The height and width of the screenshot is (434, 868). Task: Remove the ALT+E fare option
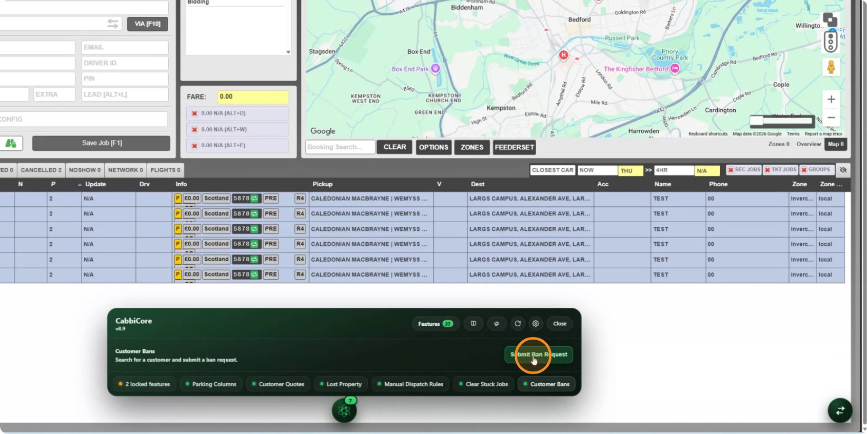(194, 146)
